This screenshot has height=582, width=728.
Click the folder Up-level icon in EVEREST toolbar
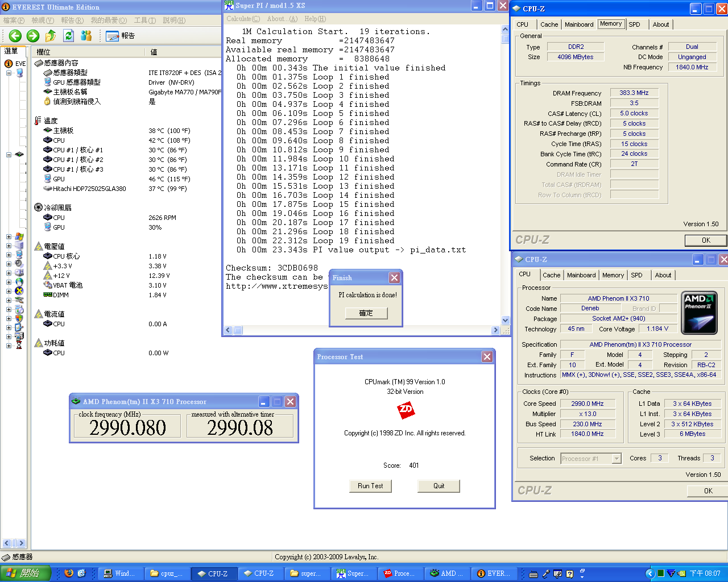[51, 36]
